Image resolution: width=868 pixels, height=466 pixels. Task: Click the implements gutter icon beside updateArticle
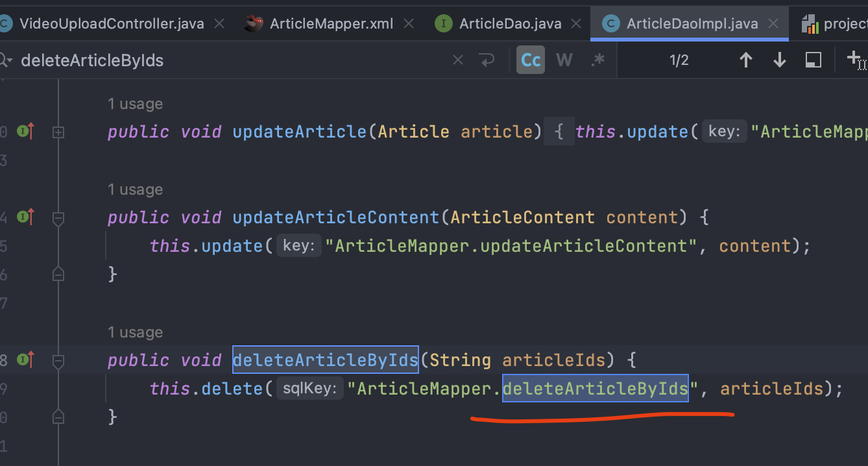tap(26, 132)
